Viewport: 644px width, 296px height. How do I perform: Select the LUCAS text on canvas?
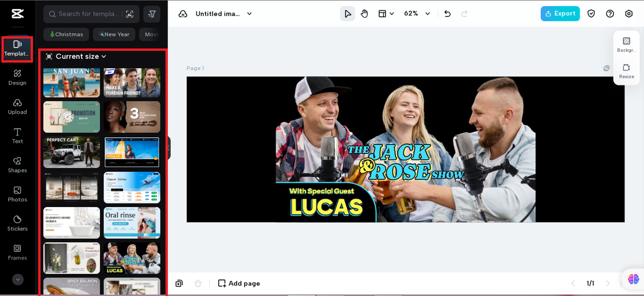coord(327,207)
